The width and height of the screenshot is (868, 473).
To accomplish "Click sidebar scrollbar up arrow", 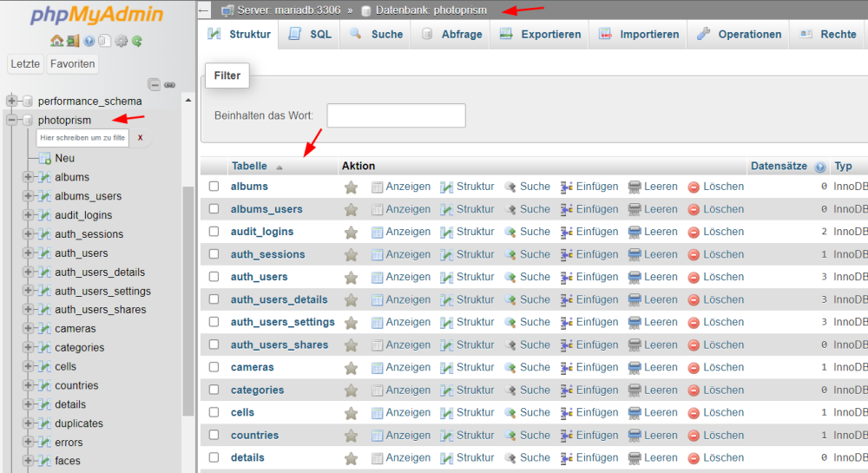I will (188, 100).
